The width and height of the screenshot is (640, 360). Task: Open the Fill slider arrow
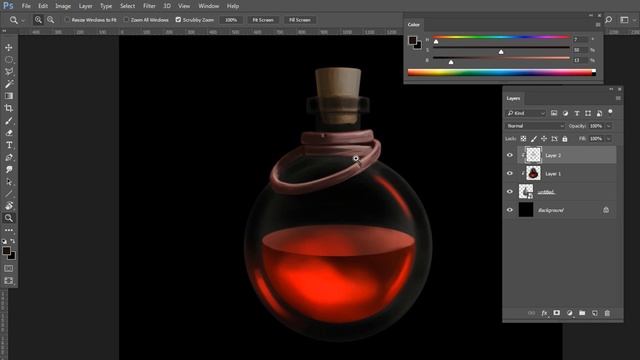coord(609,139)
